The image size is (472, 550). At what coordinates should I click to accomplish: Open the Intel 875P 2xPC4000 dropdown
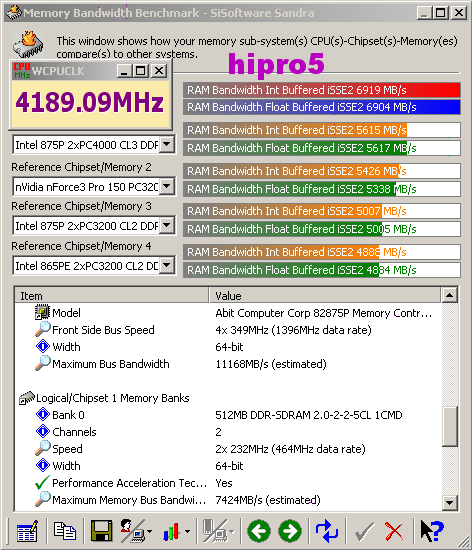[x=167, y=145]
